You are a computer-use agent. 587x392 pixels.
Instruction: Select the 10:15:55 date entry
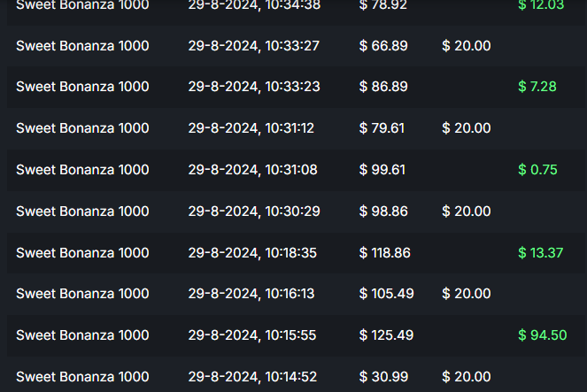pos(252,335)
